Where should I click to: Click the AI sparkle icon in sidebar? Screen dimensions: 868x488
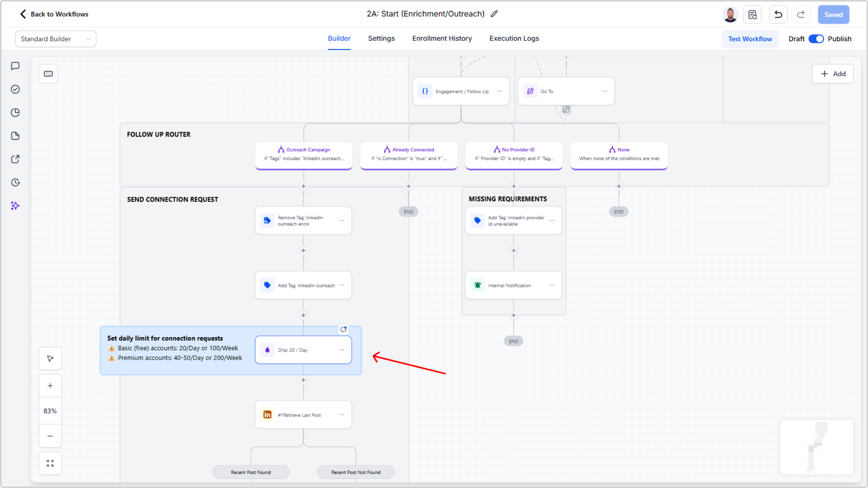tap(15, 206)
